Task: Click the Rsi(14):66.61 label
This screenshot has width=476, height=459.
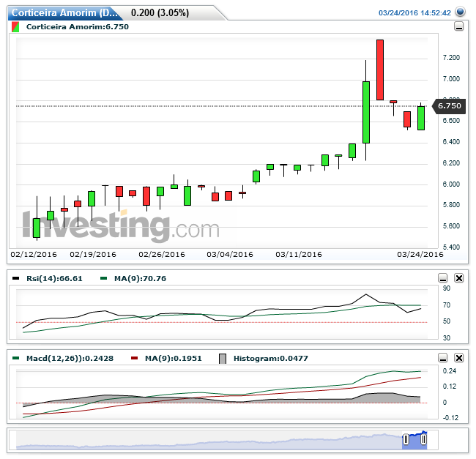Action: [54, 278]
